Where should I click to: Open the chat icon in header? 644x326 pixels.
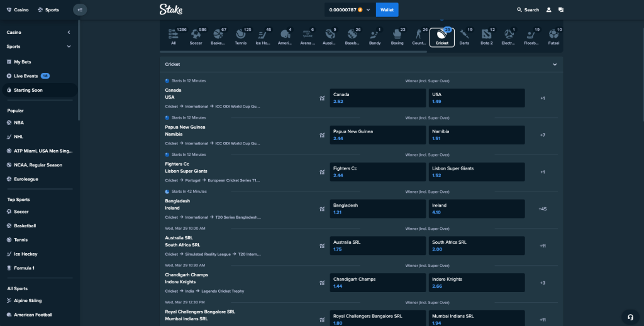click(561, 10)
